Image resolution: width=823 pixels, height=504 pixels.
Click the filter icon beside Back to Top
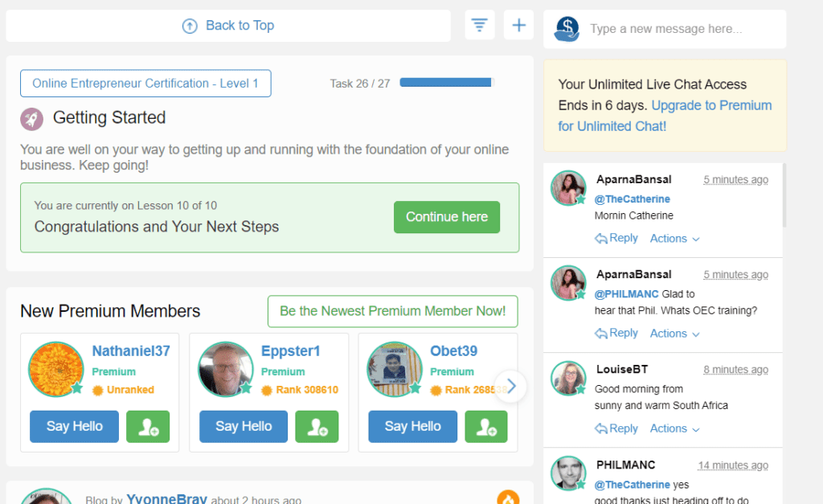479,25
